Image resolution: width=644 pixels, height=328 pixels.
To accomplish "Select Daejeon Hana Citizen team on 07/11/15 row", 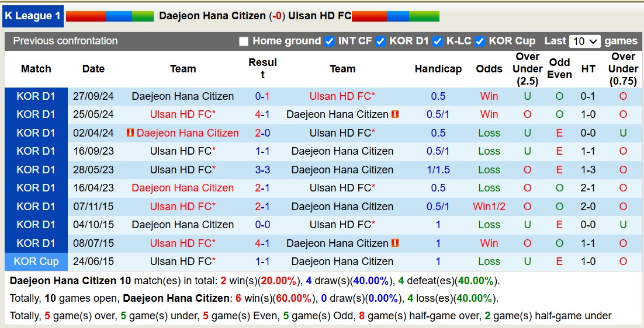I will point(342,206).
